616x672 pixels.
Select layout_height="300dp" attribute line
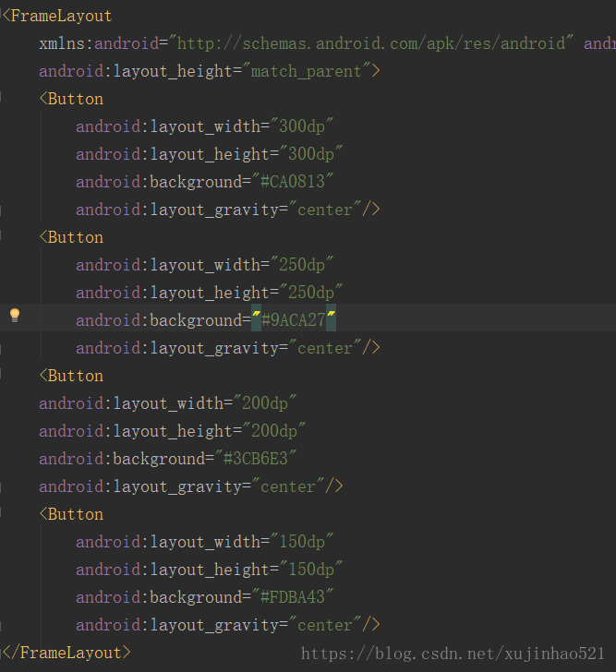(x=210, y=154)
